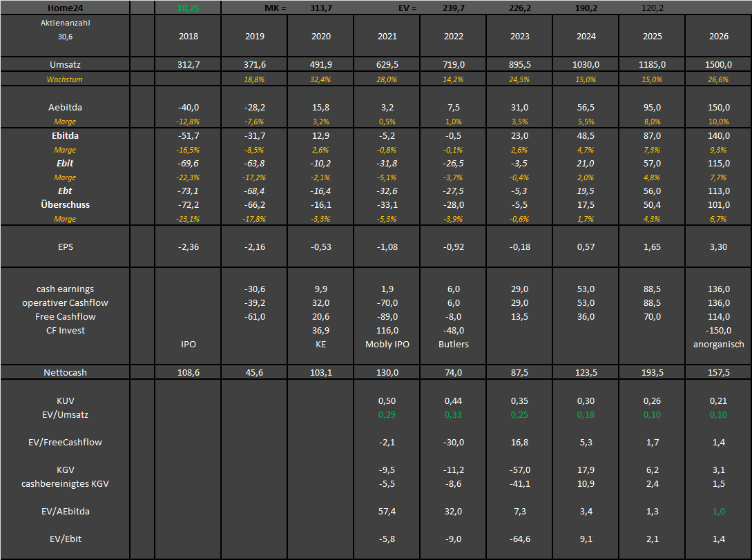Click KUV 2021 value 0,50

coord(387,400)
